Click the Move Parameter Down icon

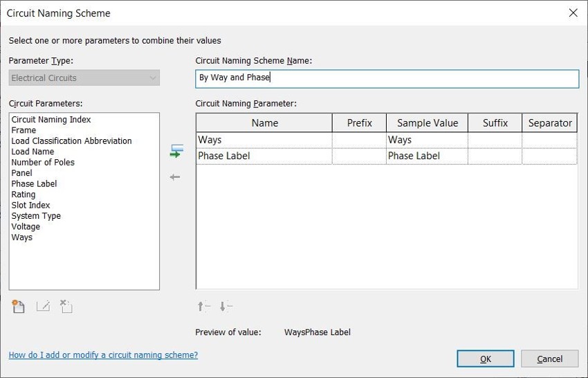pyautogui.click(x=226, y=307)
